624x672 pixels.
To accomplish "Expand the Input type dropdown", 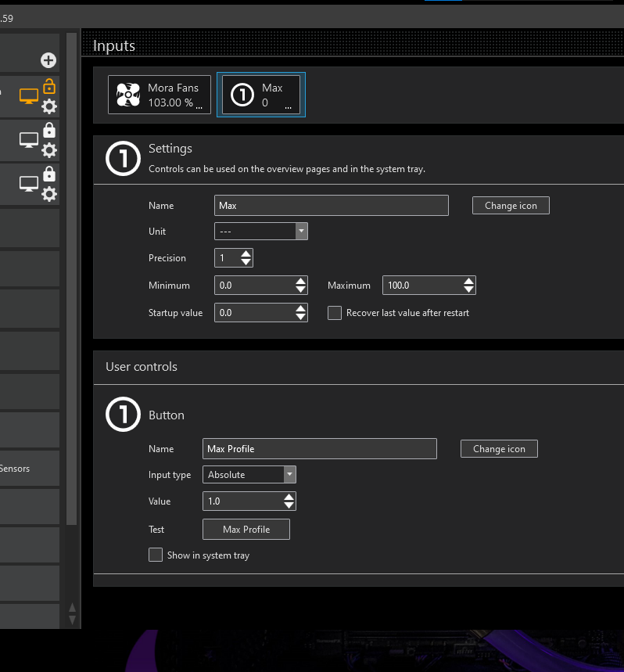I will pos(289,475).
